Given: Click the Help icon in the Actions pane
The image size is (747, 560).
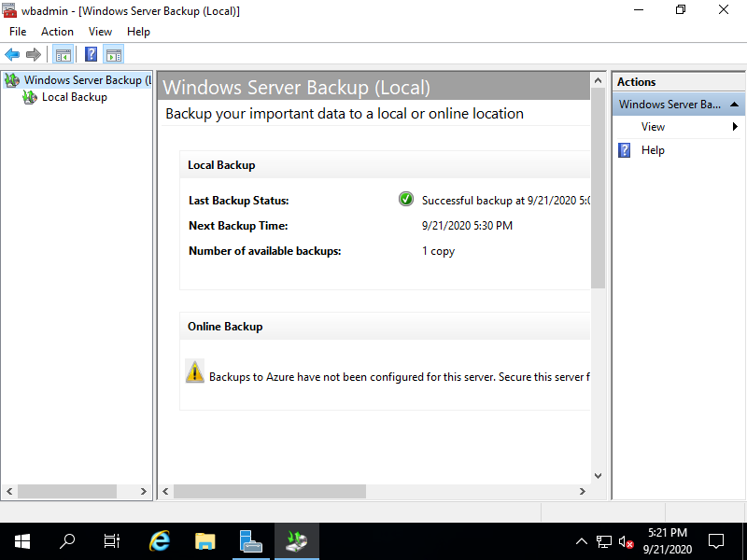Looking at the screenshot, I should (623, 149).
